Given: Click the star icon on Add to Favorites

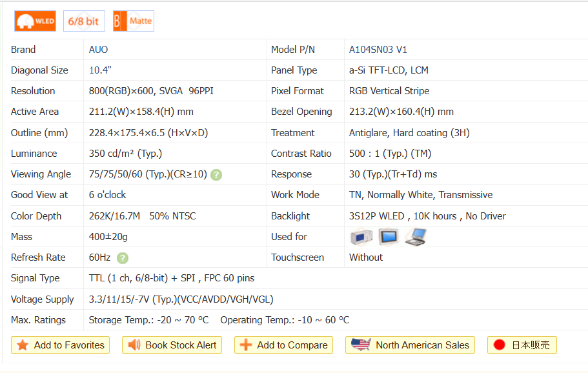Looking at the screenshot, I should point(23,345).
